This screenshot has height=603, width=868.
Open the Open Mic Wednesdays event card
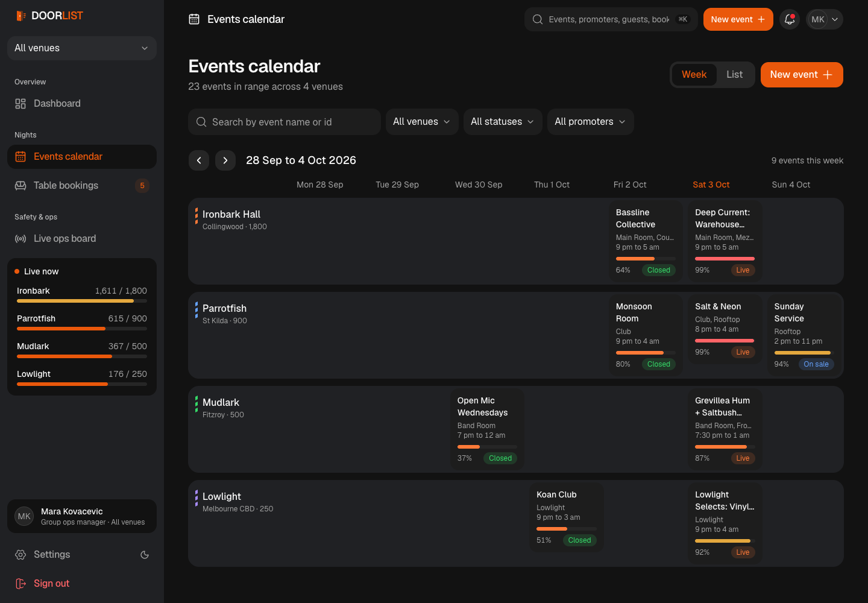pos(487,429)
